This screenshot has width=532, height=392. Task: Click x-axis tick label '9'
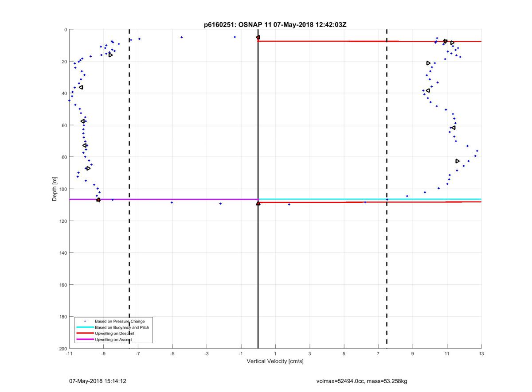coord(413,354)
